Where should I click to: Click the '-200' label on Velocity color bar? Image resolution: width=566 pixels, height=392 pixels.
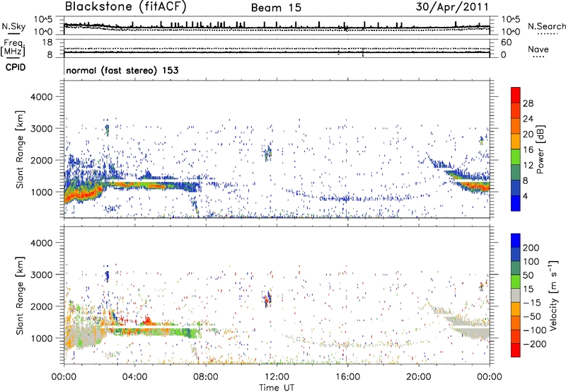(534, 345)
